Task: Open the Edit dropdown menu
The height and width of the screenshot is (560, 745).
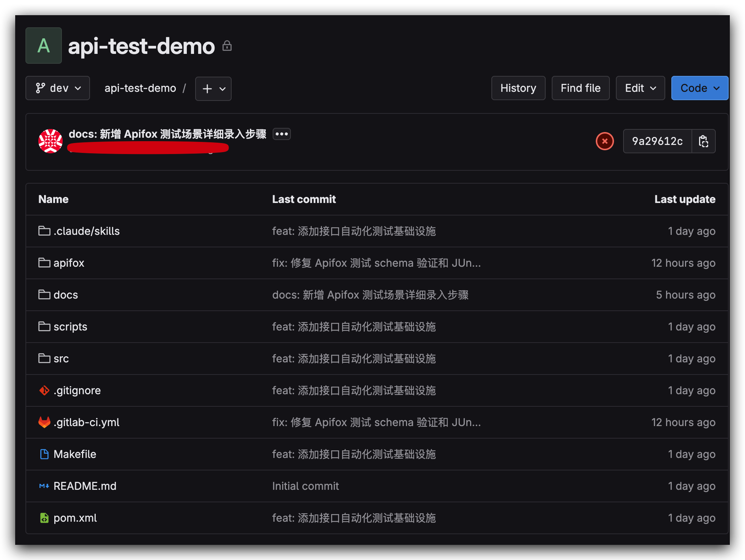Action: click(640, 88)
